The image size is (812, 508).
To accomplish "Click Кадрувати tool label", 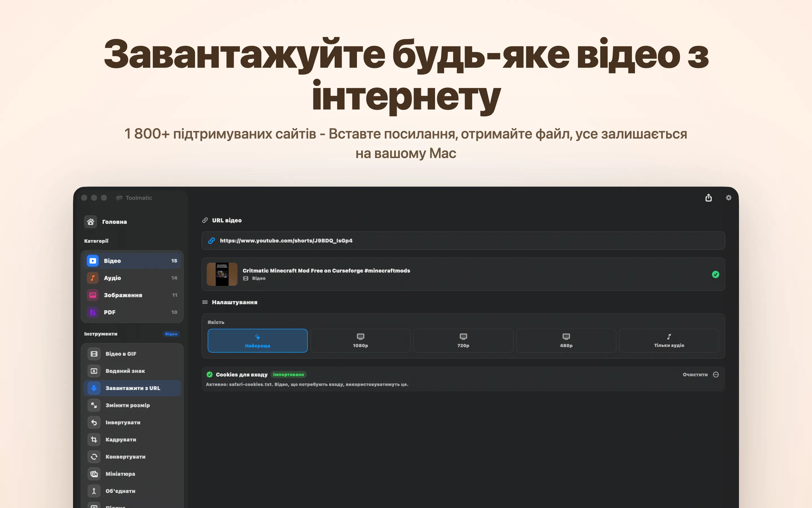I will point(121,439).
